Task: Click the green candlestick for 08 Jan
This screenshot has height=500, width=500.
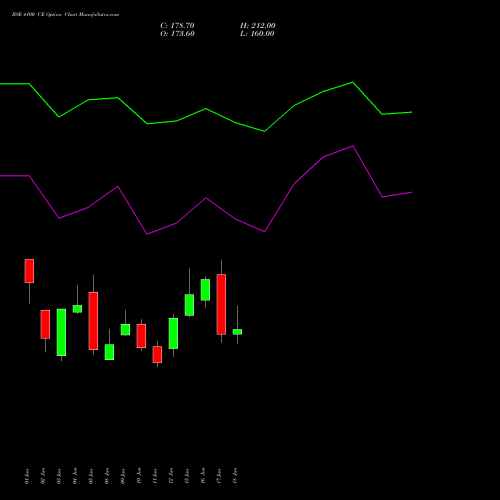Action: click(x=109, y=352)
